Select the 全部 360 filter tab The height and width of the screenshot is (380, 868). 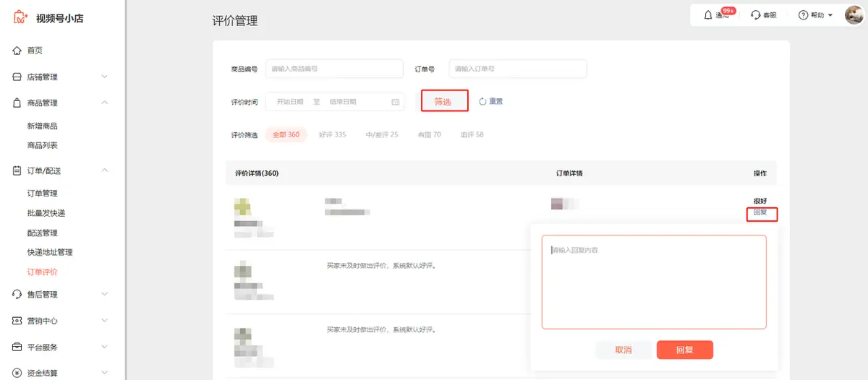(286, 134)
